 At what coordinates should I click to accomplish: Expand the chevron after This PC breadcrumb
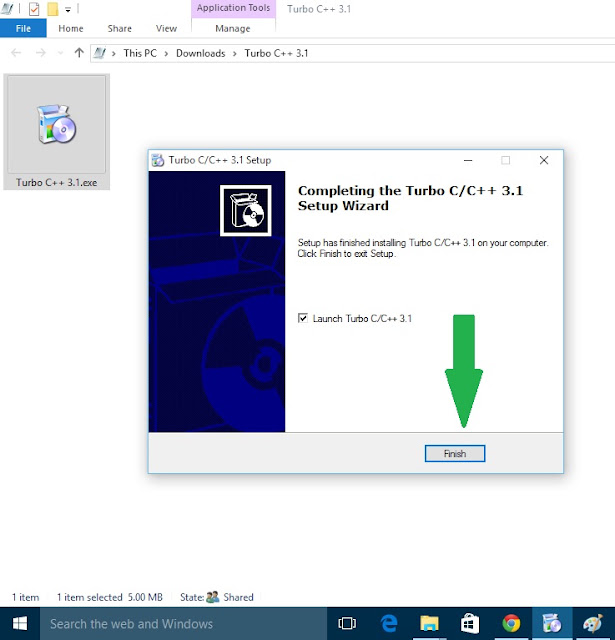(166, 53)
